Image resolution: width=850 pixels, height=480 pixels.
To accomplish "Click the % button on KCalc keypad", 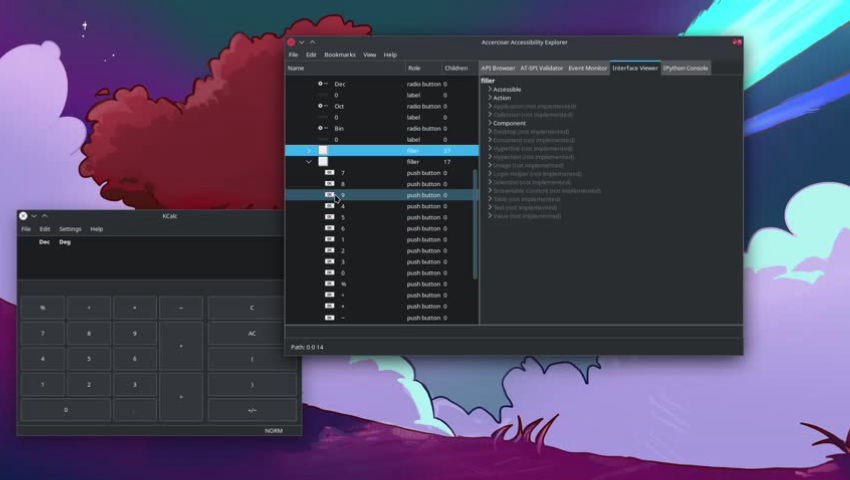I will click(43, 308).
